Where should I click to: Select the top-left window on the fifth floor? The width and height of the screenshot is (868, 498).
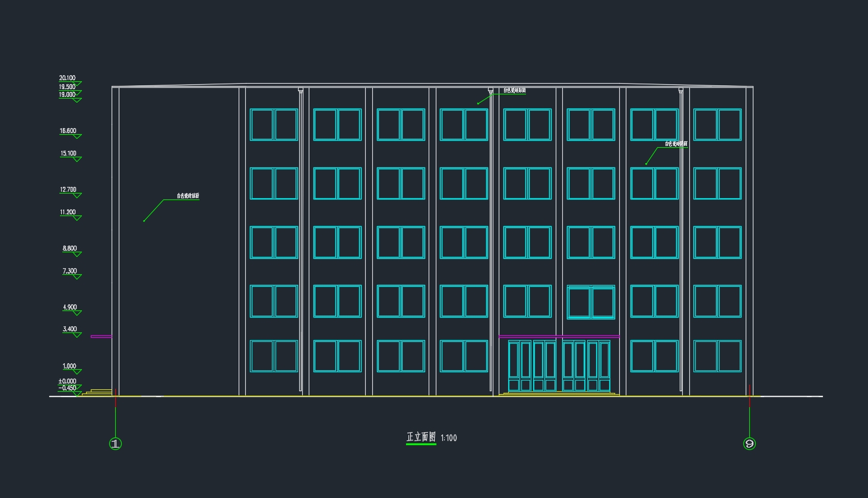(274, 125)
